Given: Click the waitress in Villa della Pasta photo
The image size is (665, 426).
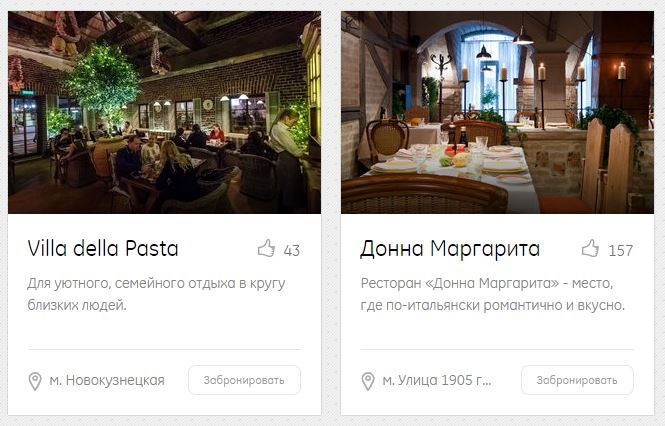Looking at the screenshot, I should [285, 159].
